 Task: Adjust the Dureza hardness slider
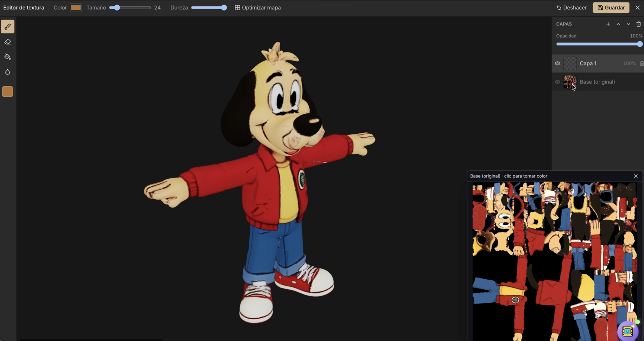click(x=209, y=7)
